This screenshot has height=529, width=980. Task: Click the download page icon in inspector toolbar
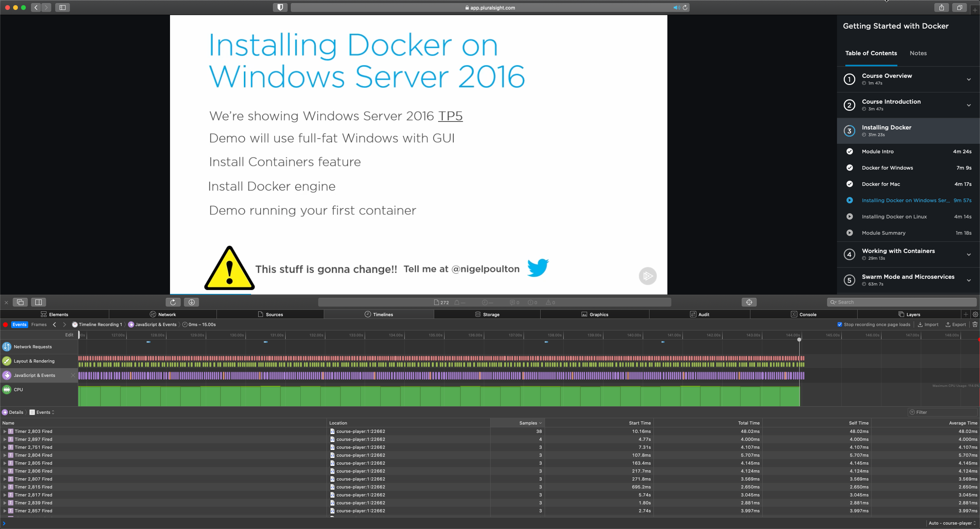click(x=192, y=302)
